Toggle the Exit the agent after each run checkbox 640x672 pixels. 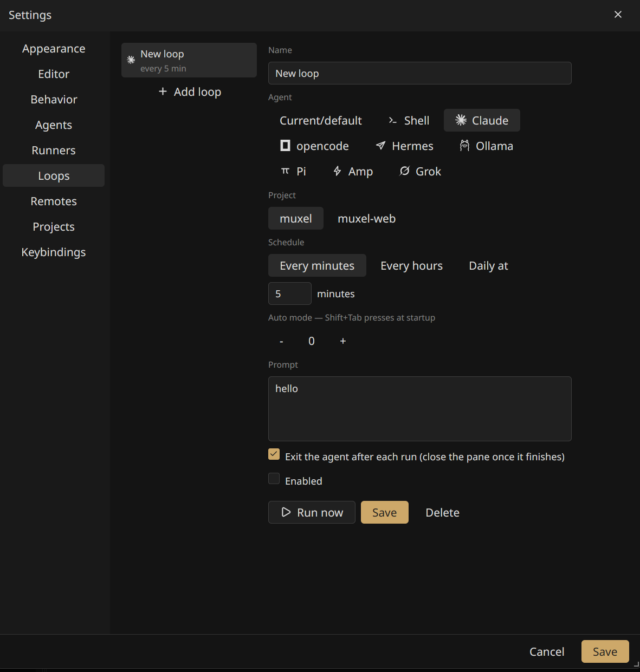click(x=274, y=454)
